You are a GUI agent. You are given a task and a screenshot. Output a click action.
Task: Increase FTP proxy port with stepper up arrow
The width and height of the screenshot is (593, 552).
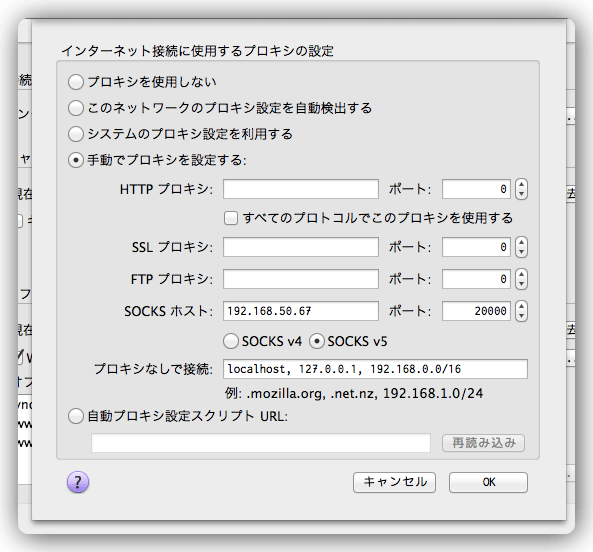coord(522,274)
